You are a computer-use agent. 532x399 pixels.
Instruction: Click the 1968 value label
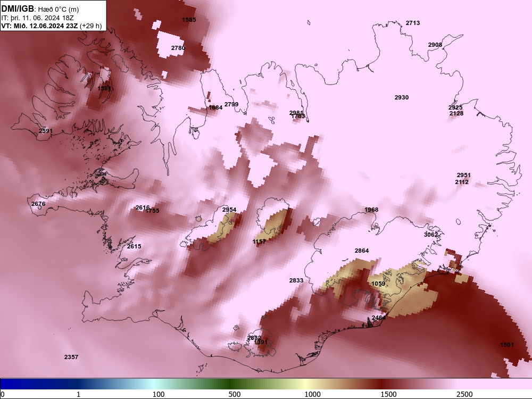371,210
